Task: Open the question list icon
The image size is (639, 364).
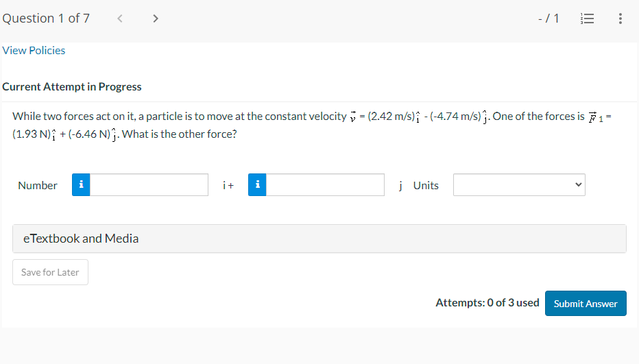Action: click(x=588, y=19)
